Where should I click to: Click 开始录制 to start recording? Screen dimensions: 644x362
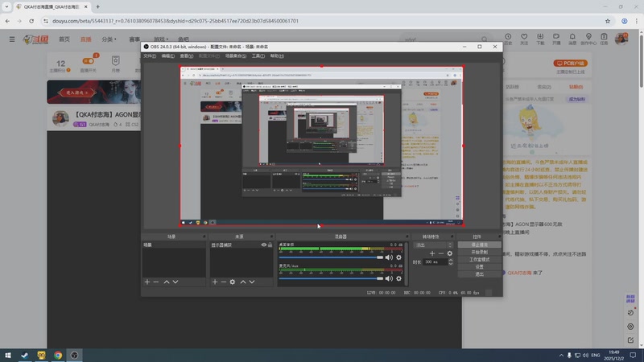tap(479, 252)
